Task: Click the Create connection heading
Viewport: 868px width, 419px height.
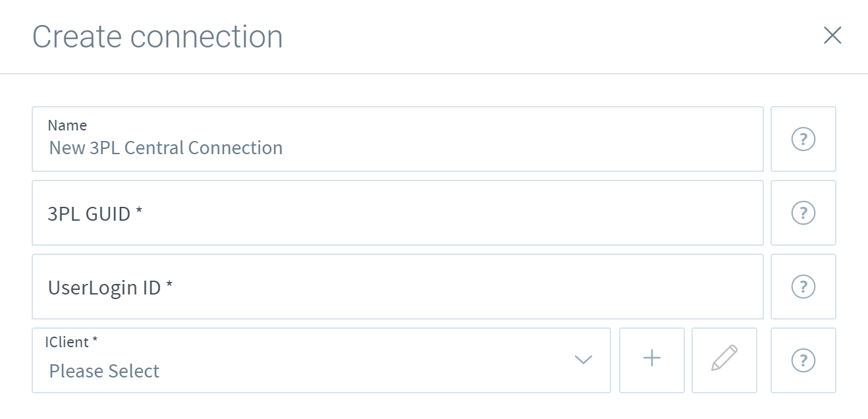Action: [x=158, y=36]
